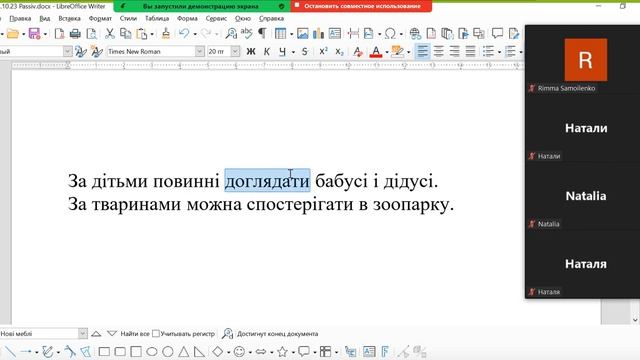The height and width of the screenshot is (360, 640).
Task: Open the paragraph style dropdown list
Action: click(x=67, y=51)
